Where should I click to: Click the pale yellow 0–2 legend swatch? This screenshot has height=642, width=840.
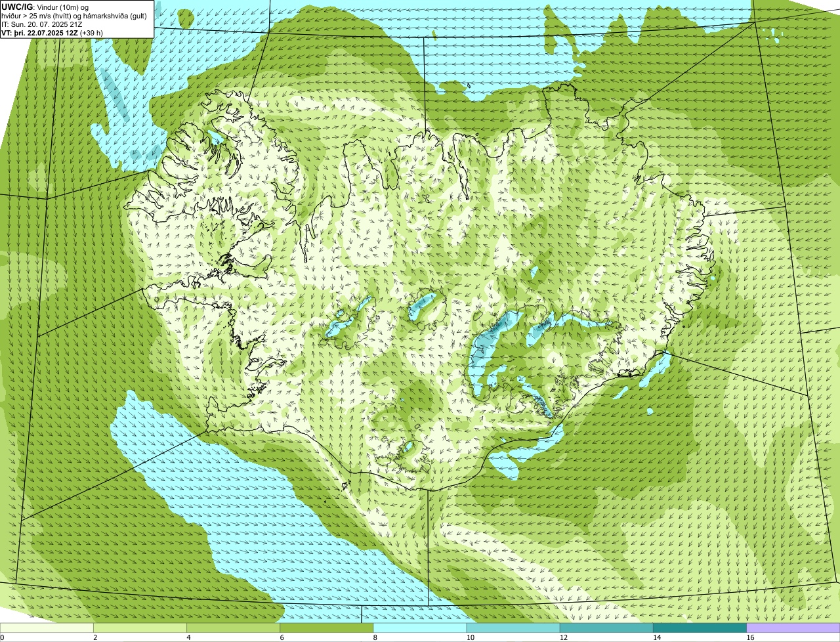coord(47,628)
